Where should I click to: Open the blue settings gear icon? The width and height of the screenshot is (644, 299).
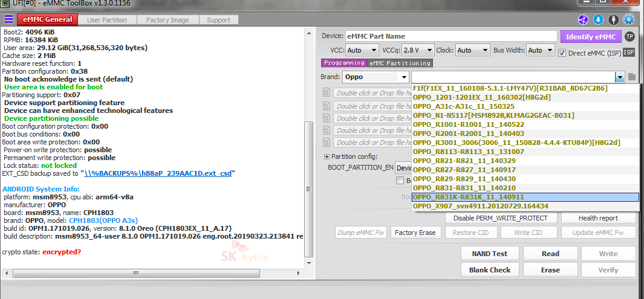pos(629,19)
